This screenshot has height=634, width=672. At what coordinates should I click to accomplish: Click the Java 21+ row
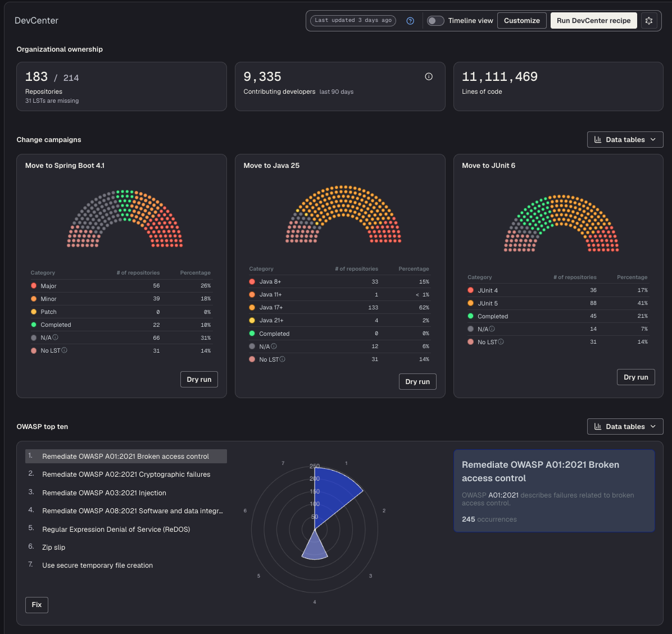point(340,320)
